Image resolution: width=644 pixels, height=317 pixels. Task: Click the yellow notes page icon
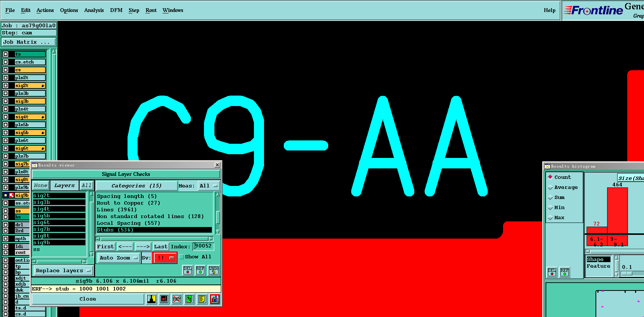pos(202,299)
